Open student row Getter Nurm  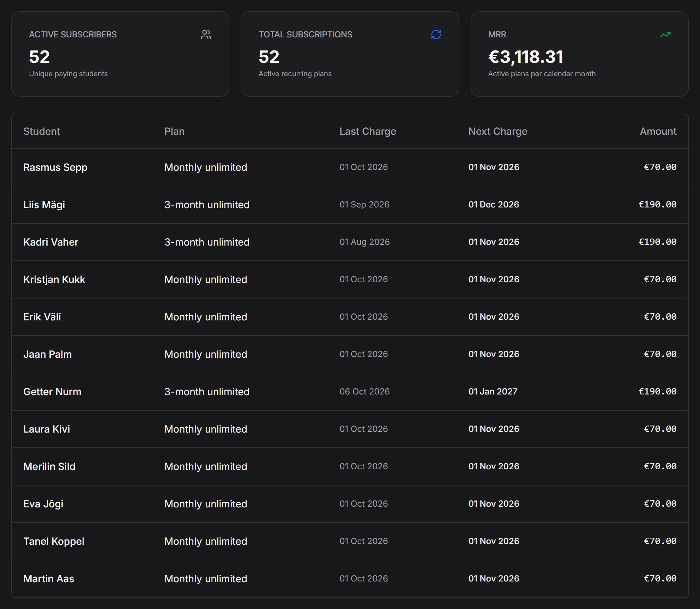point(350,392)
